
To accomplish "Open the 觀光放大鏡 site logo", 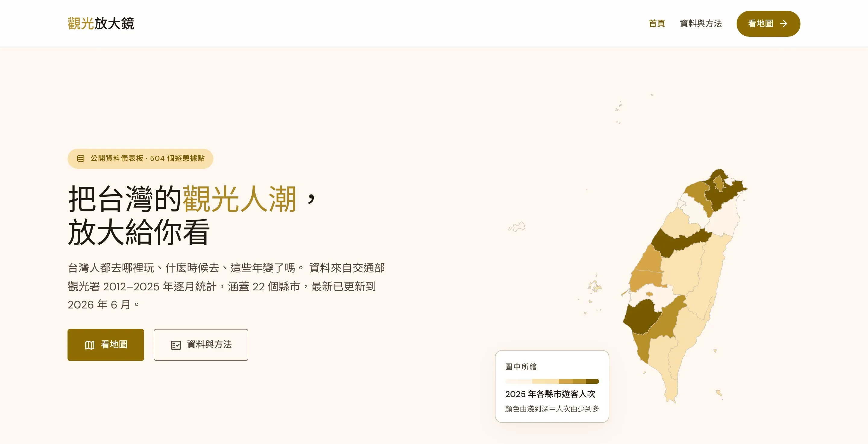I will coord(101,23).
